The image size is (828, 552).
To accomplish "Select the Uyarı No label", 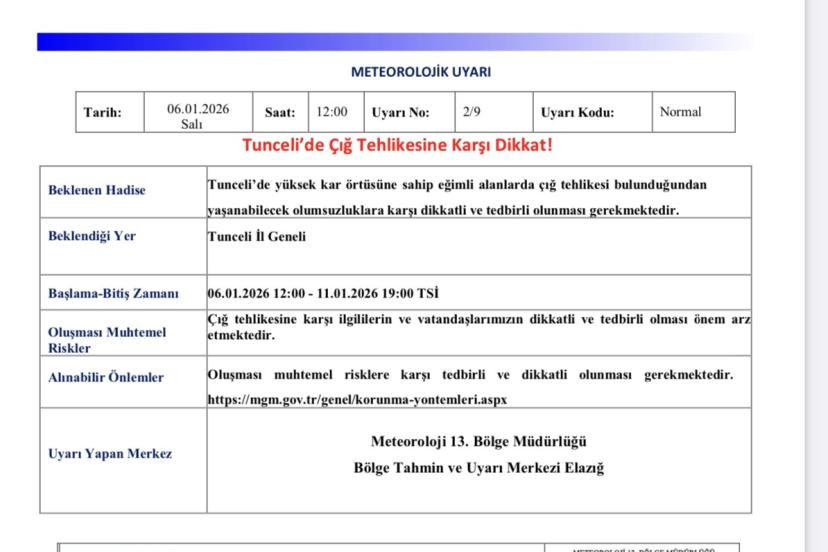I will [400, 113].
